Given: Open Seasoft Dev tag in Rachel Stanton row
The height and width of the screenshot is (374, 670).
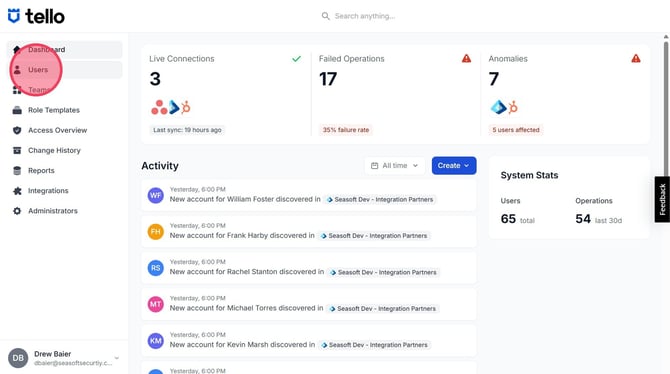Looking at the screenshot, I should point(383,272).
